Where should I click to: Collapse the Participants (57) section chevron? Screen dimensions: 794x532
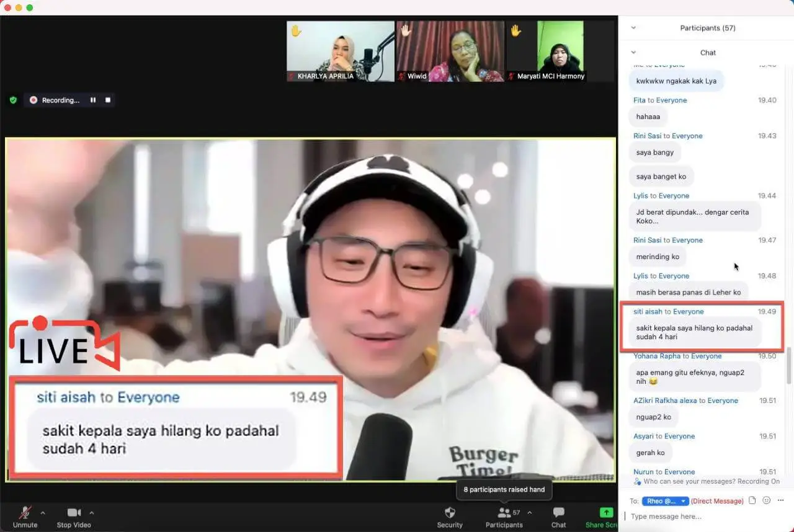[x=633, y=28]
